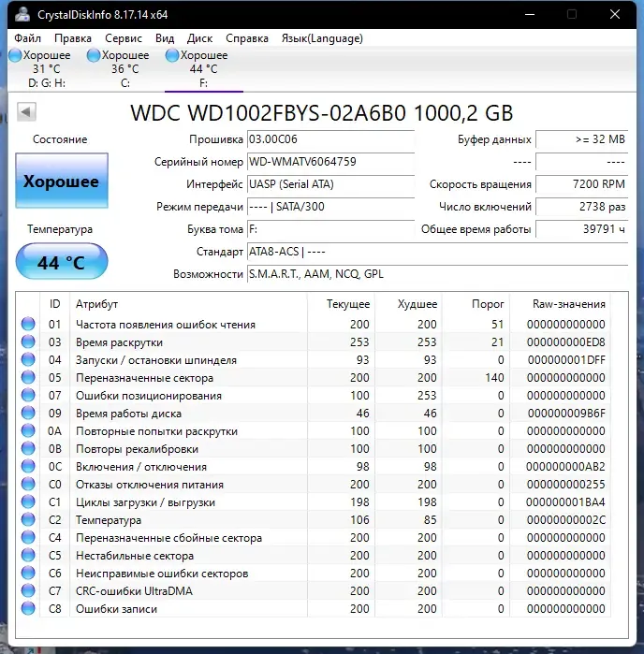Open the Язык(Language) menu
Image resolution: width=644 pixels, height=654 pixels.
click(322, 38)
